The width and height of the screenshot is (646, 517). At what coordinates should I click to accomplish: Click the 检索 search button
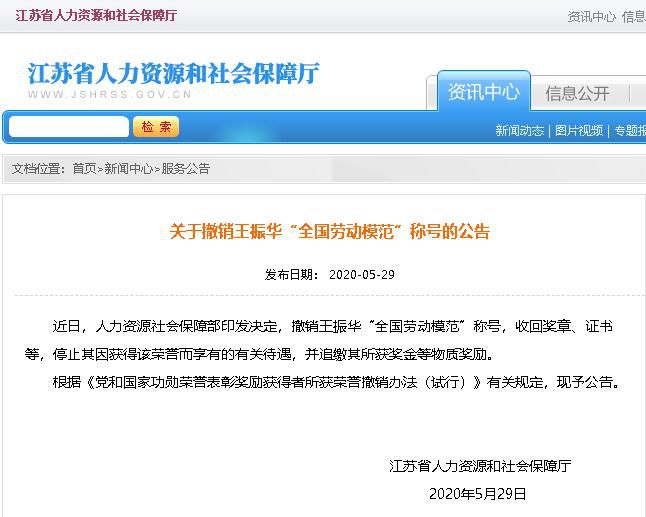tap(155, 127)
